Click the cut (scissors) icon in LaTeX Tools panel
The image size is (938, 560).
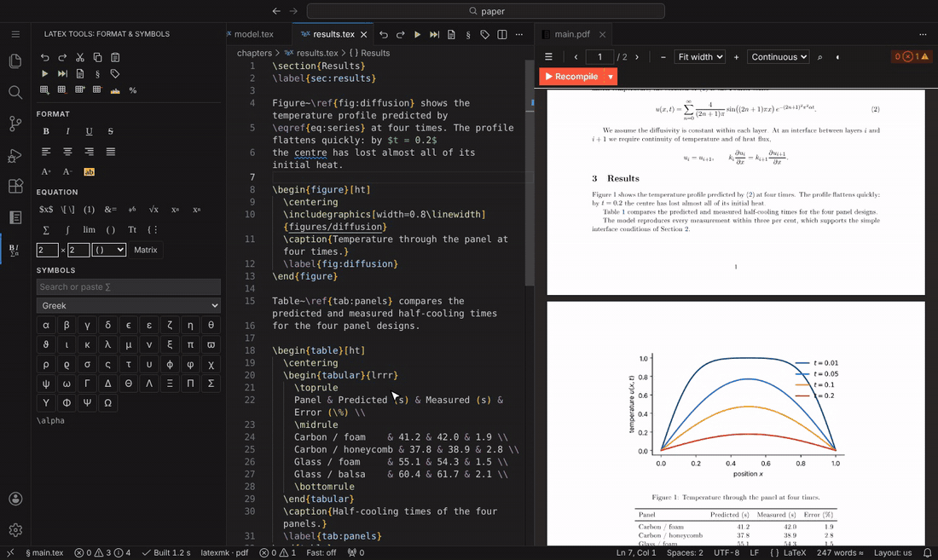pyautogui.click(x=79, y=57)
